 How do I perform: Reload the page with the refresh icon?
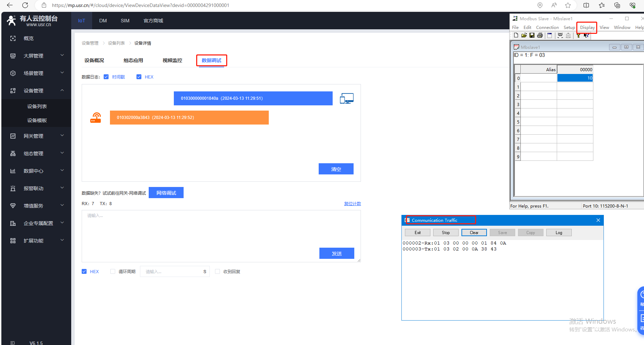pyautogui.click(x=25, y=5)
